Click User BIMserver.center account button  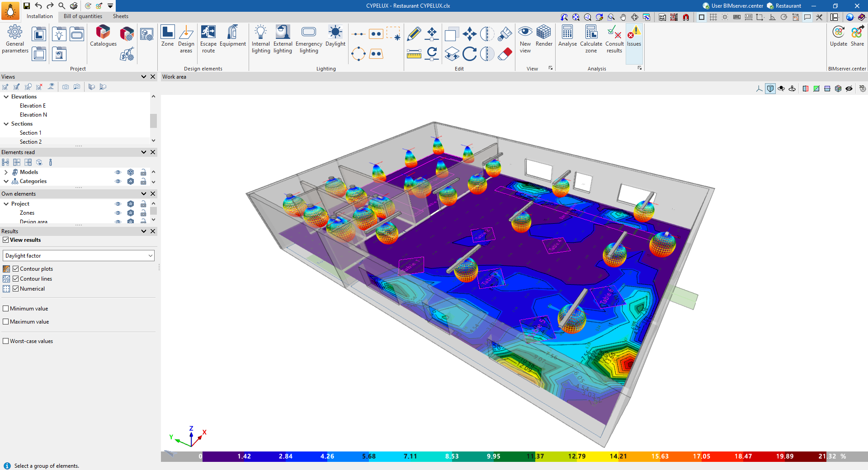[733, 6]
